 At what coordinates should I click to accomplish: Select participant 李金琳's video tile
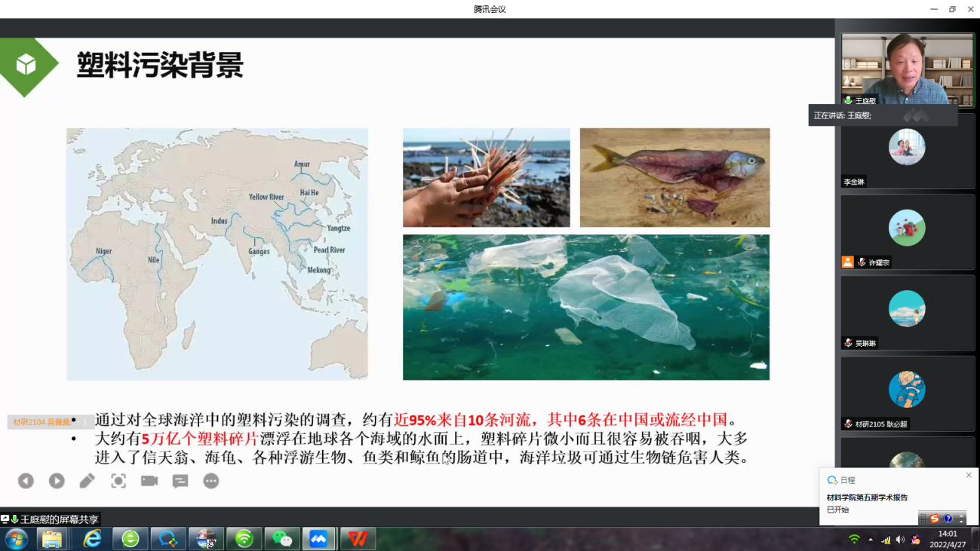tap(907, 150)
